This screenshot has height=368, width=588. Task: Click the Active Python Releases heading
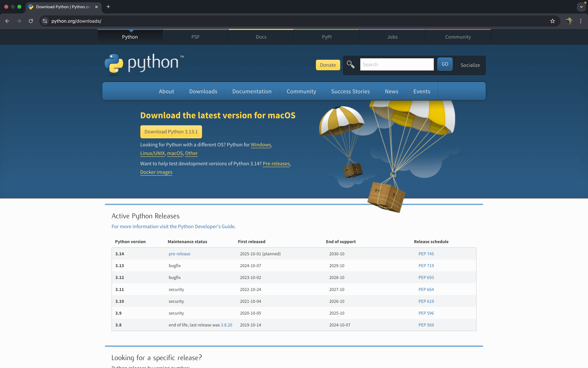(145, 216)
